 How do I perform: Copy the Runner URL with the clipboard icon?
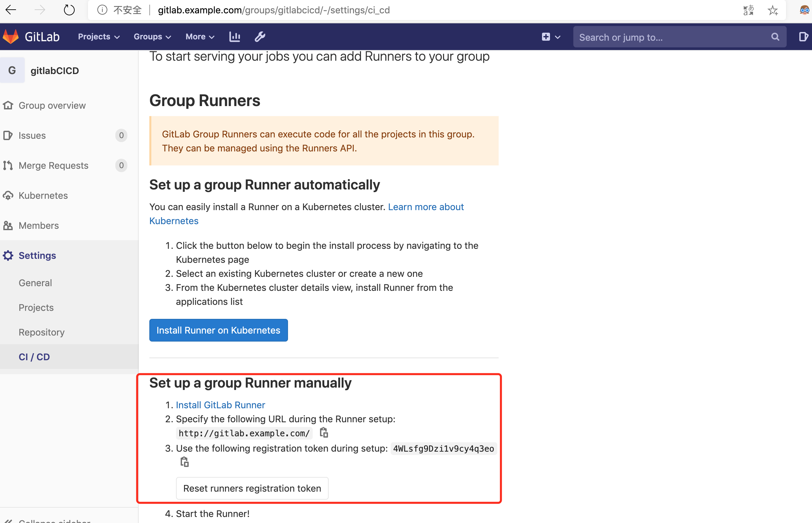(324, 433)
